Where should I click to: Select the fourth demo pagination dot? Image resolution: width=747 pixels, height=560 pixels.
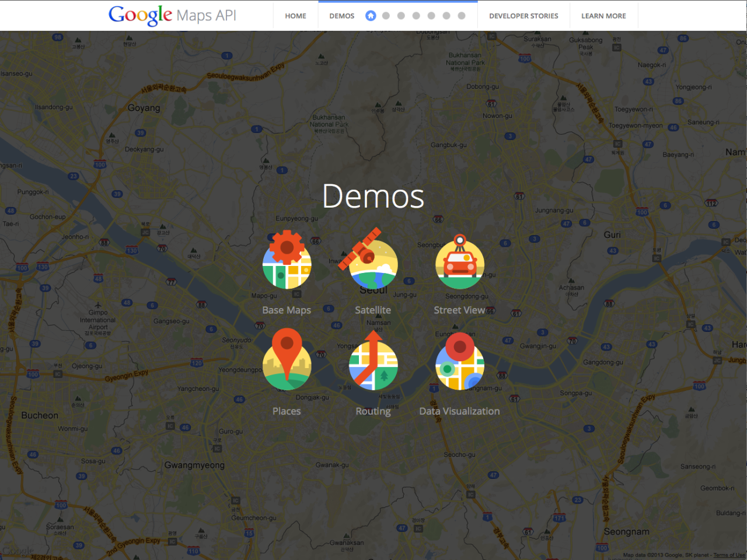point(416,16)
